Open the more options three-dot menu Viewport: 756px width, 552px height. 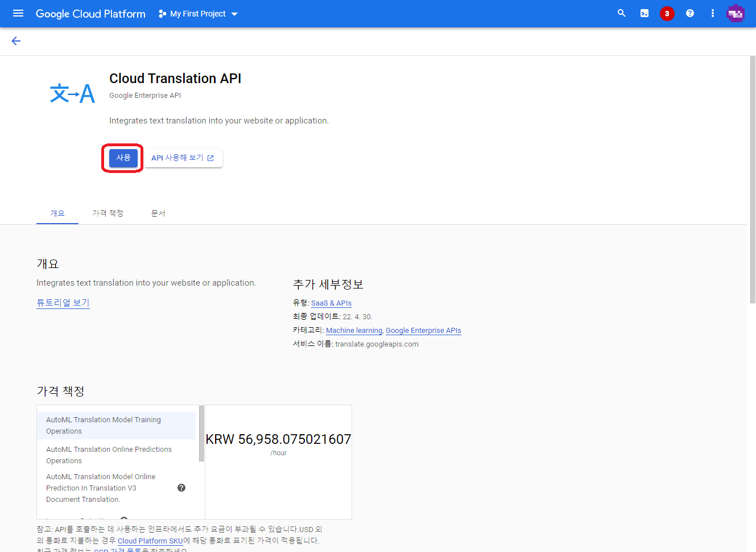coord(712,13)
